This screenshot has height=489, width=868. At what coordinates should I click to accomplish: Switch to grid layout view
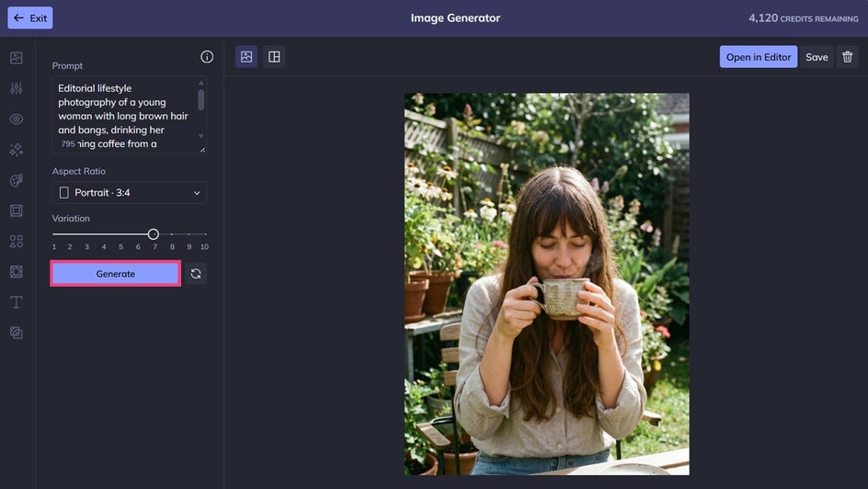point(274,56)
